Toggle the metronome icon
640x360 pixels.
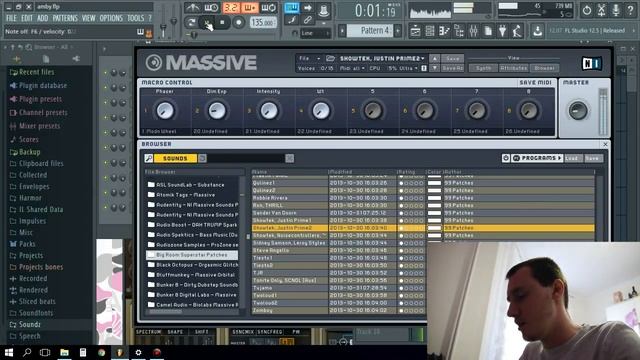[193, 8]
